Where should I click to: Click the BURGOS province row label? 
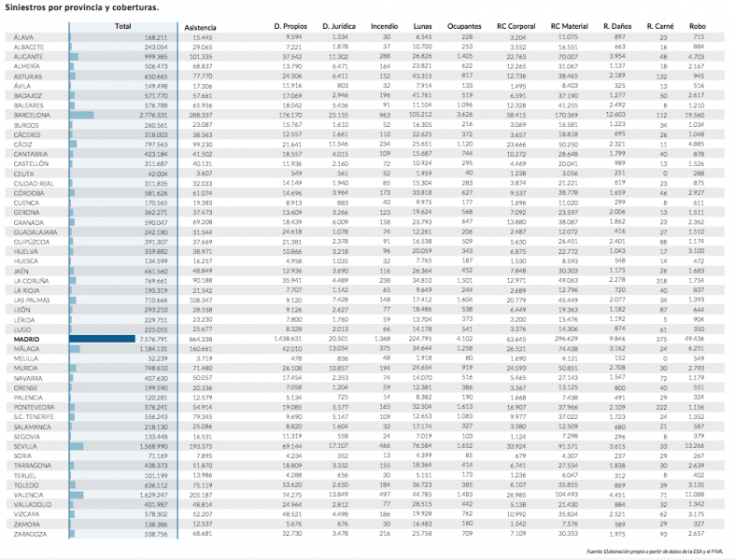pos(26,125)
